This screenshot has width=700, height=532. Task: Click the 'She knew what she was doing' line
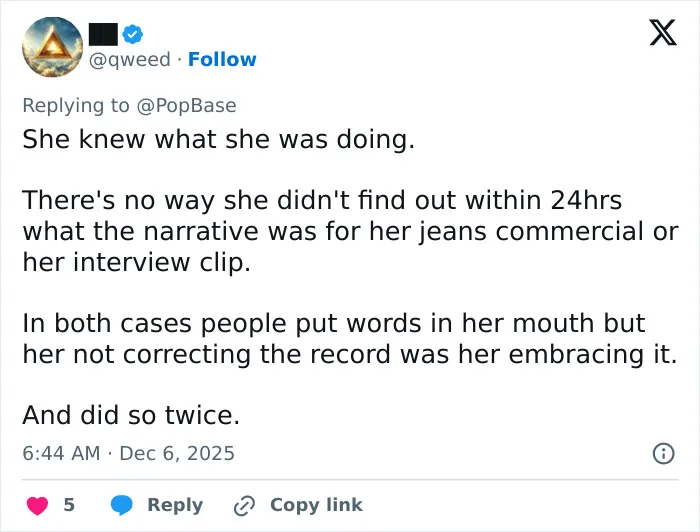tap(219, 139)
